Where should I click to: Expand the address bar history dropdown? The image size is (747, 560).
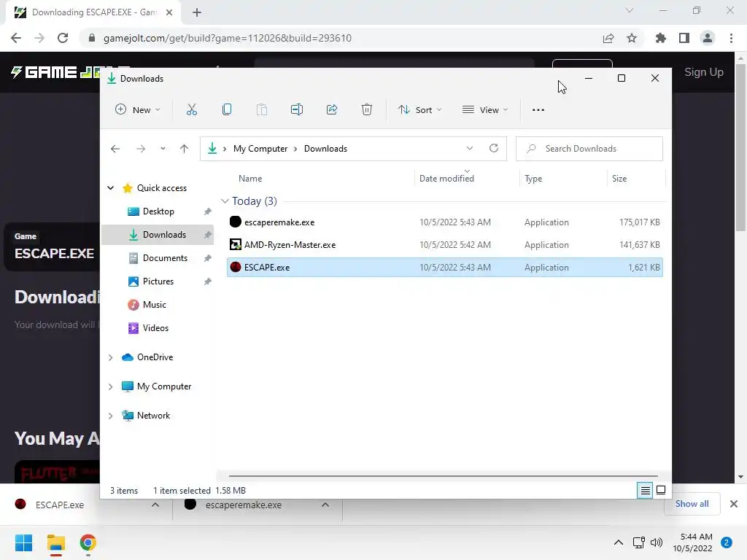click(x=470, y=148)
